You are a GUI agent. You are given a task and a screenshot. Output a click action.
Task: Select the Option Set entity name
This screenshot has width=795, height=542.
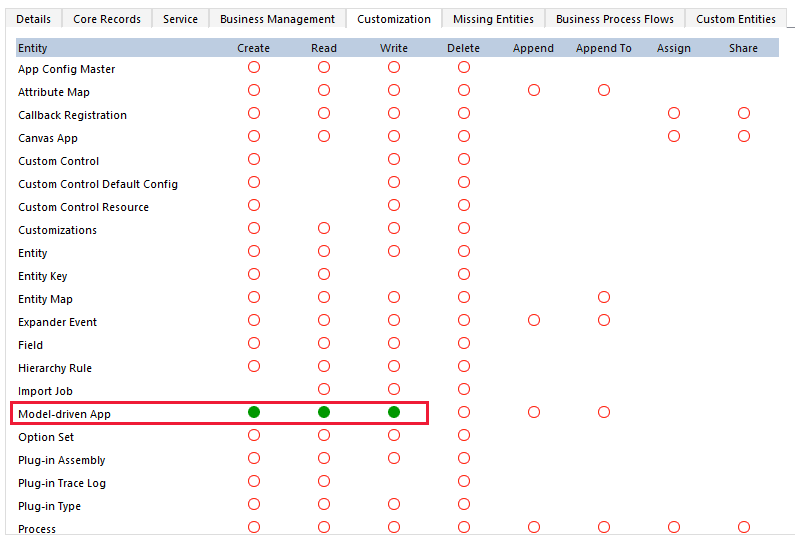point(46,437)
